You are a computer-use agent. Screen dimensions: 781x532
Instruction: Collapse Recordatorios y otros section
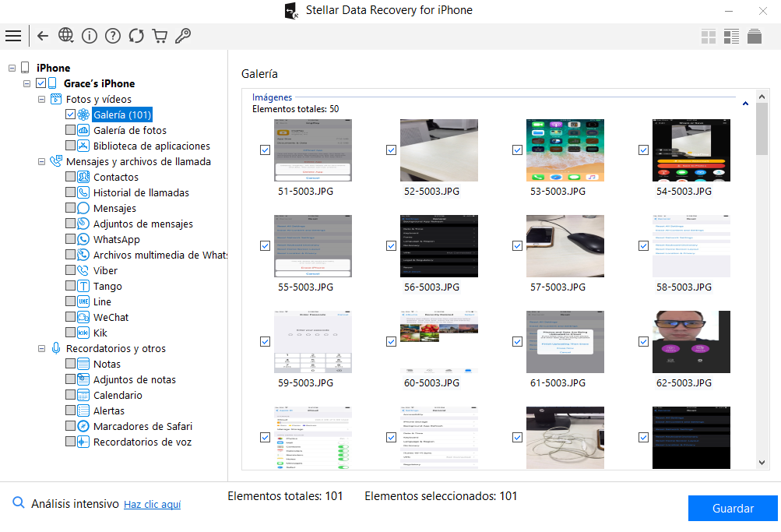pyautogui.click(x=42, y=349)
